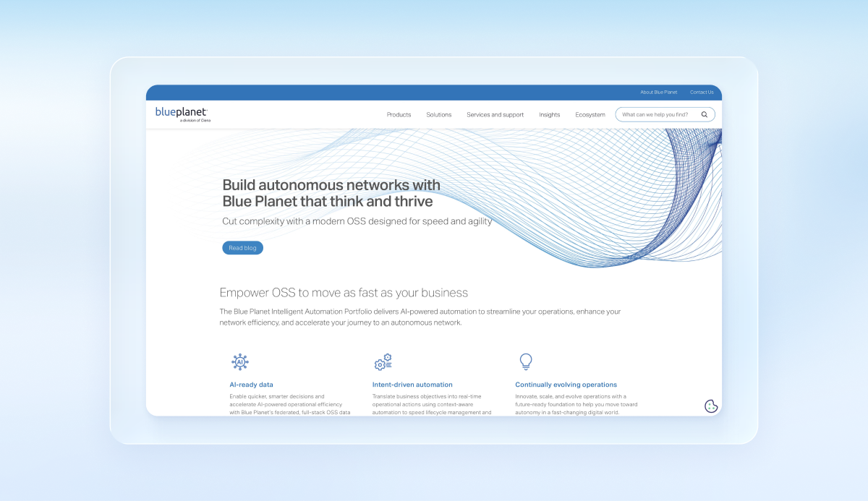Viewport: 868px width, 501px height.
Task: Click the Blue Planet logo
Action: (x=182, y=114)
